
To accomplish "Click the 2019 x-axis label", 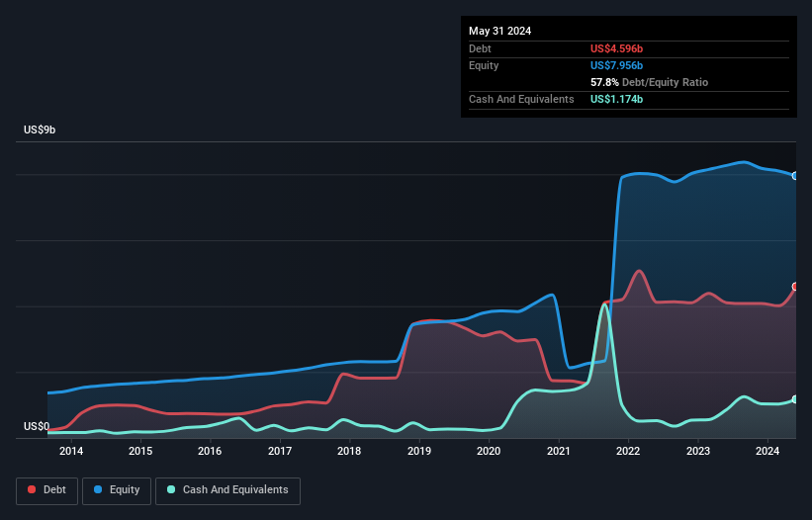I will coord(419,451).
